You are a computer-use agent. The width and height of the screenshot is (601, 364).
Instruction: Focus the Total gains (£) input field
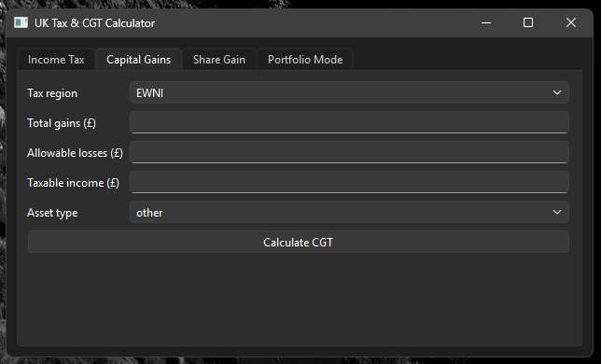pos(349,122)
